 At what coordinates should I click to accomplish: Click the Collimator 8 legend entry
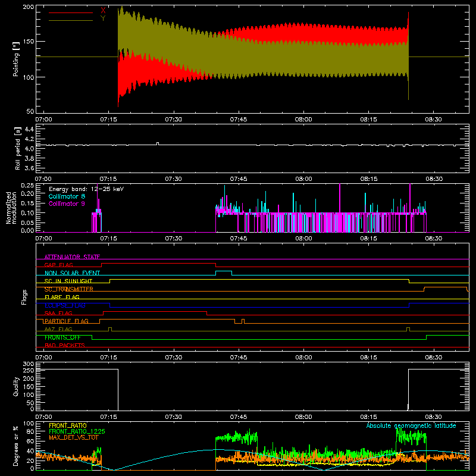(x=67, y=196)
